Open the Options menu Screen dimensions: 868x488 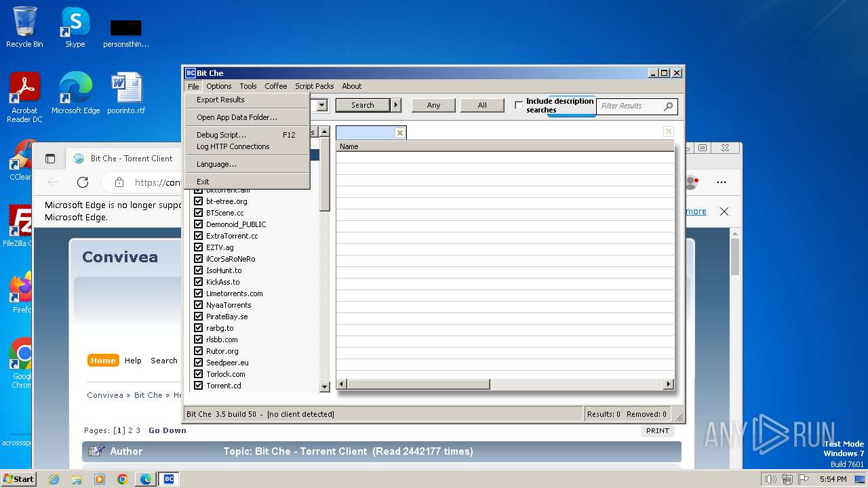[219, 86]
